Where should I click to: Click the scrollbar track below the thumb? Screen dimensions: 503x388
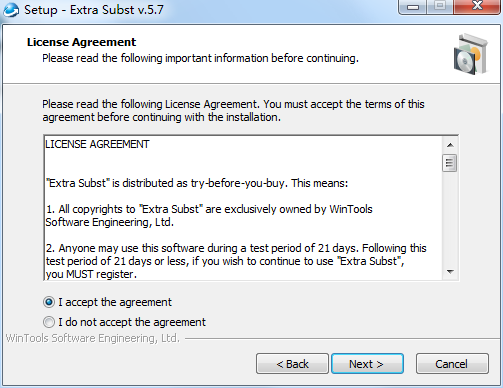pos(450,218)
